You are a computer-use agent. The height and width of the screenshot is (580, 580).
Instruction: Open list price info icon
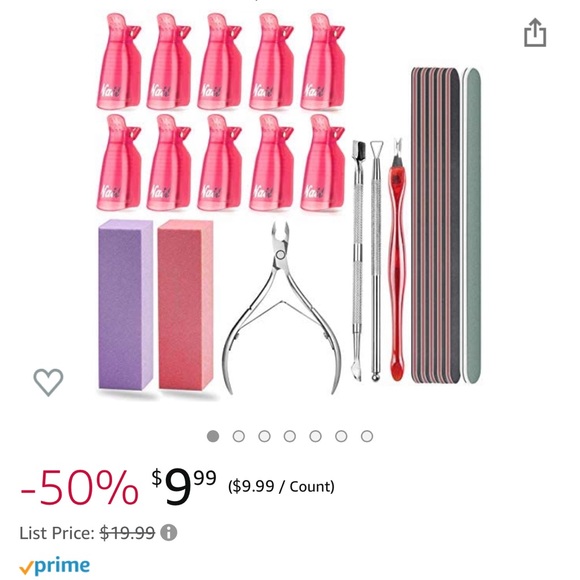tap(169, 533)
